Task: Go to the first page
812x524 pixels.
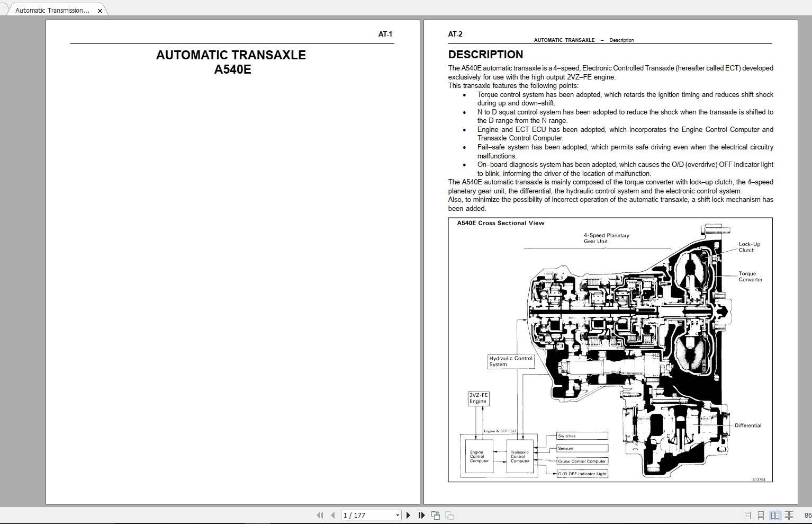Action: [x=319, y=515]
